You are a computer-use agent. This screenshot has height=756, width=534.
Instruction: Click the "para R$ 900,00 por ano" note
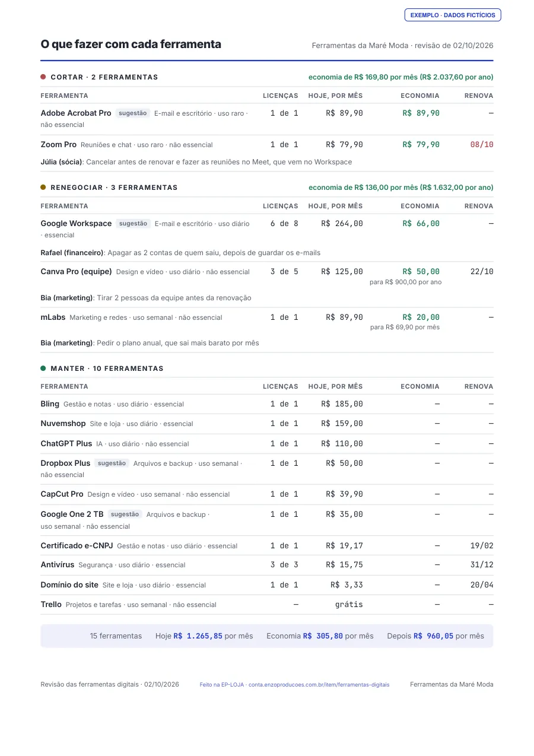pyautogui.click(x=405, y=282)
